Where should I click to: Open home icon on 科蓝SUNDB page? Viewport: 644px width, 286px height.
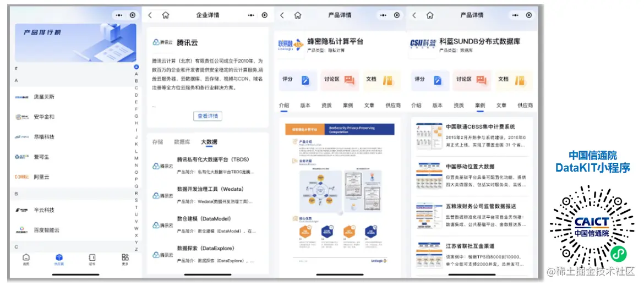(x=429, y=15)
